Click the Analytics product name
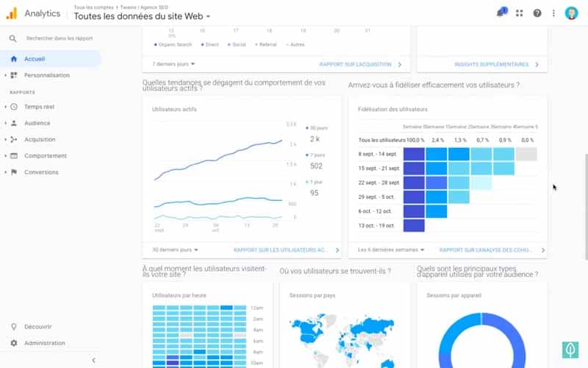The image size is (588, 368). (43, 13)
